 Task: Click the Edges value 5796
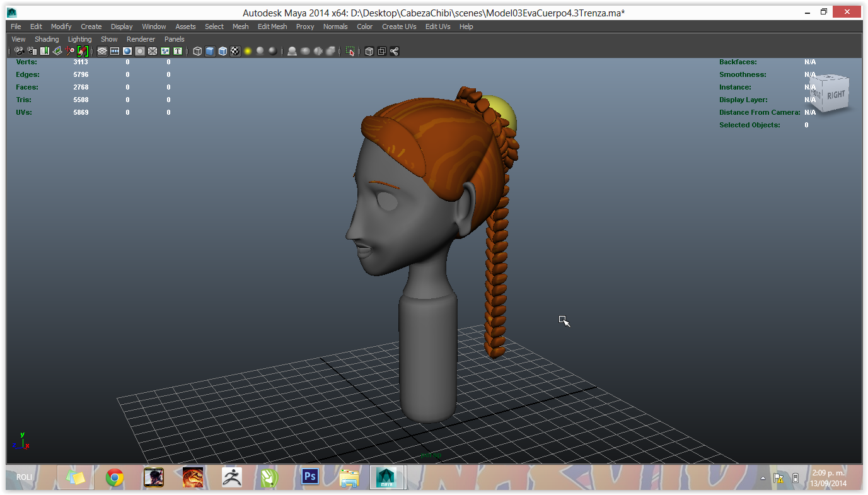click(x=81, y=74)
